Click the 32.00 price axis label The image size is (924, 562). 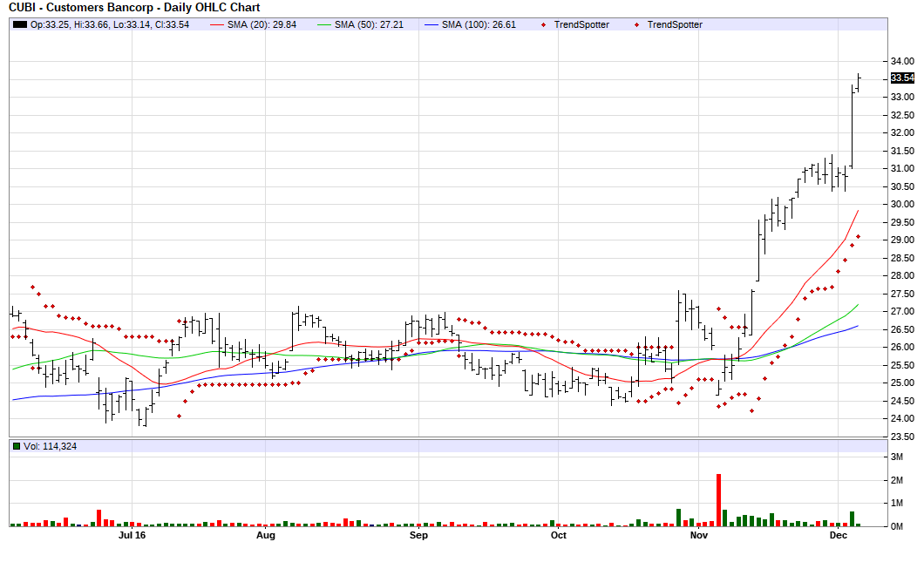click(902, 132)
